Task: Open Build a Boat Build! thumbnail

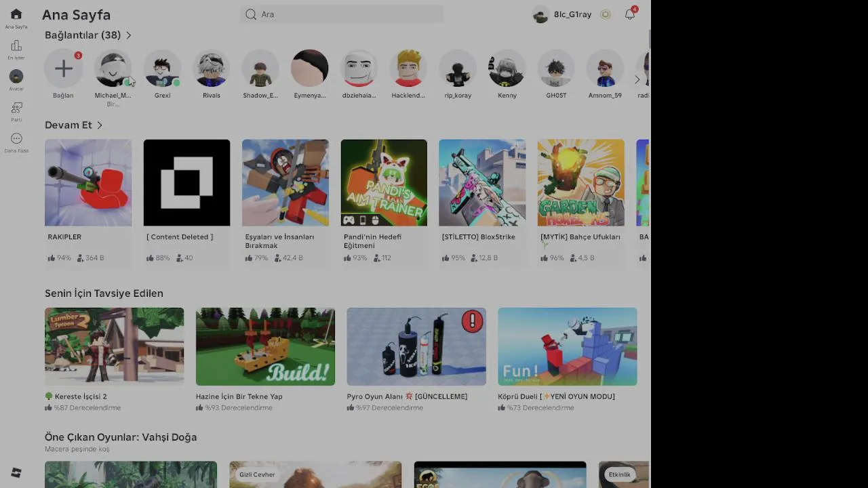Action: (265, 346)
